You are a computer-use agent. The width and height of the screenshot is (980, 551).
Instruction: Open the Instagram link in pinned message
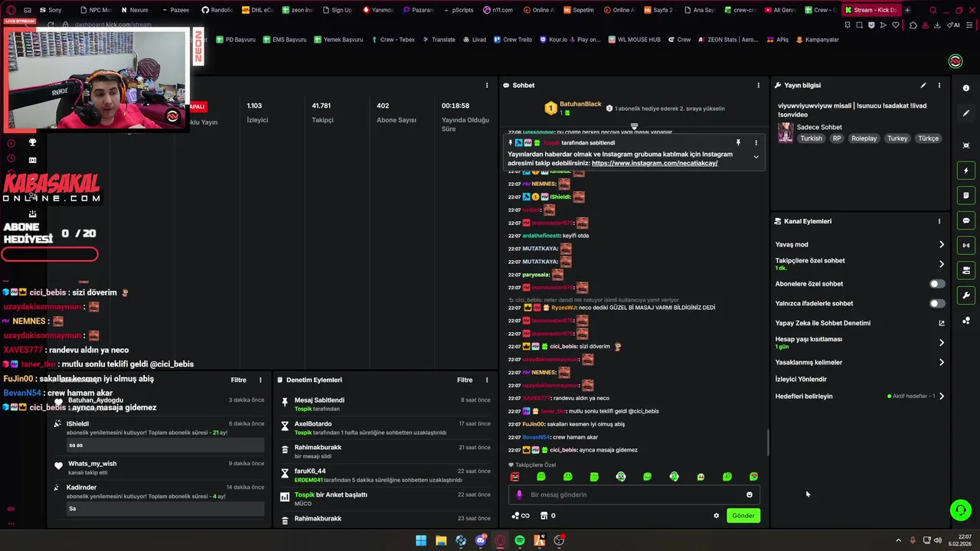point(655,163)
